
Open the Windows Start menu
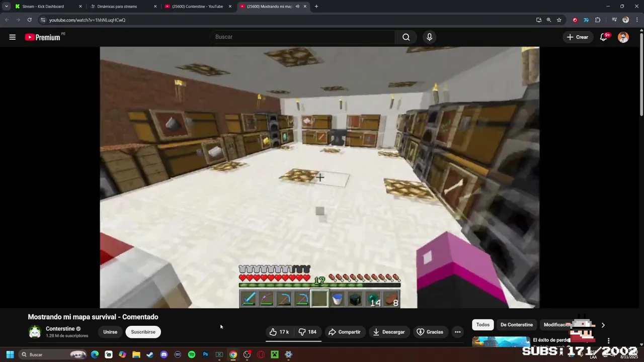[10, 354]
